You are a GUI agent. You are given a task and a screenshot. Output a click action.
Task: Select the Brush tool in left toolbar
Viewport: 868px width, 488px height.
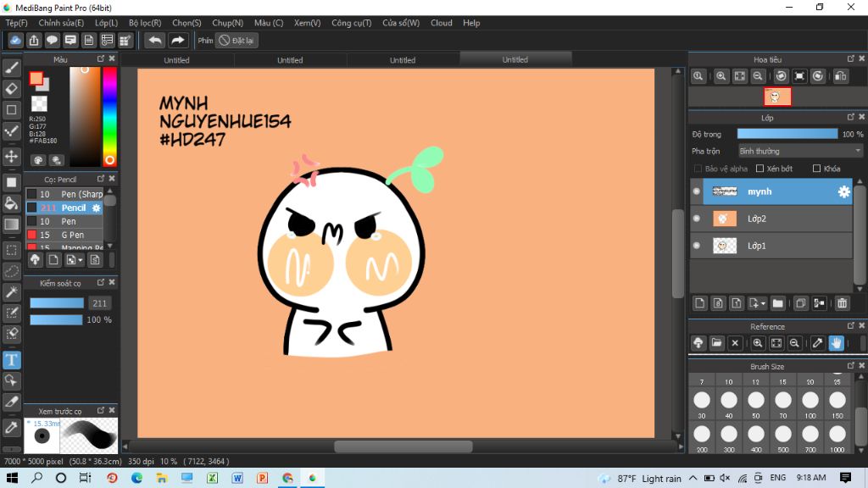click(x=12, y=68)
